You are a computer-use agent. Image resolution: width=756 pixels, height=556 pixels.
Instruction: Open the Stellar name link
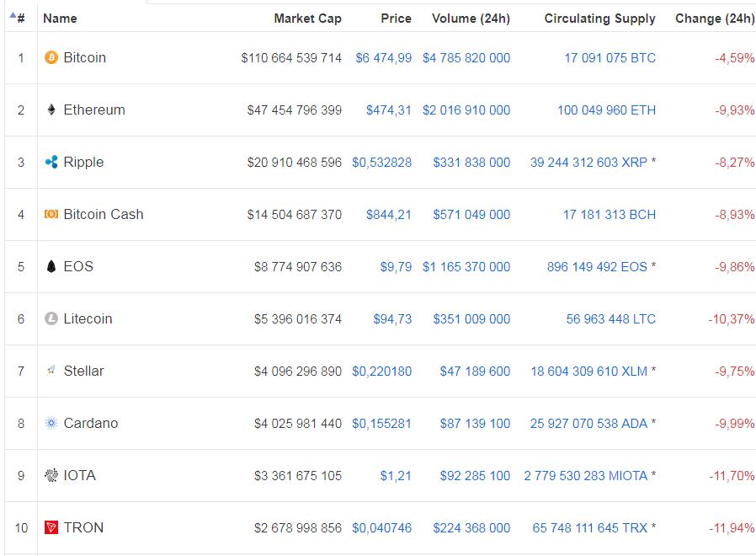(x=84, y=371)
